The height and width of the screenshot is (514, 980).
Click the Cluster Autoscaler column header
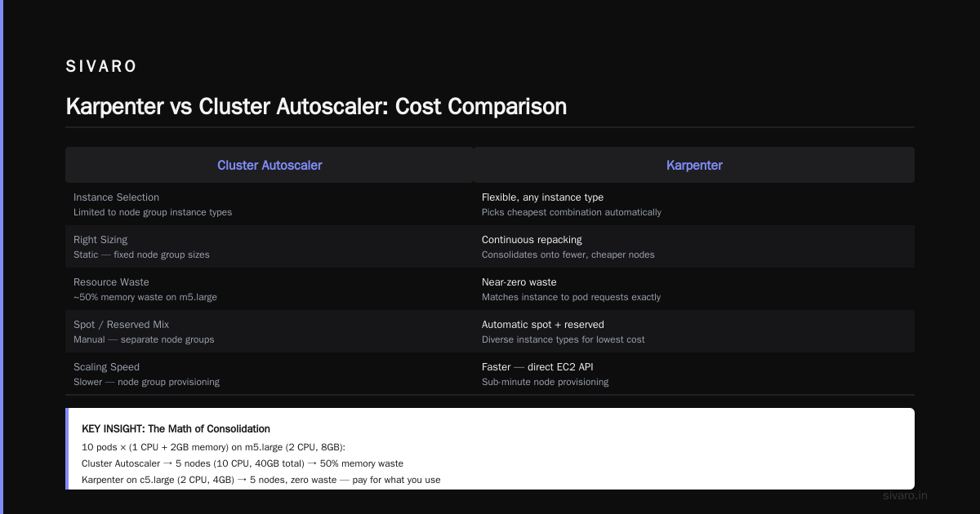click(269, 165)
